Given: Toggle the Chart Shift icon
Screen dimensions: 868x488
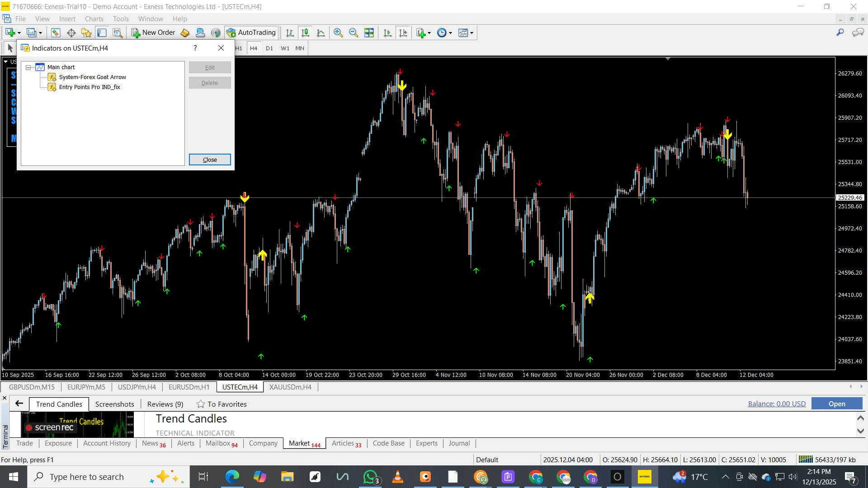Looking at the screenshot, I should [x=403, y=33].
